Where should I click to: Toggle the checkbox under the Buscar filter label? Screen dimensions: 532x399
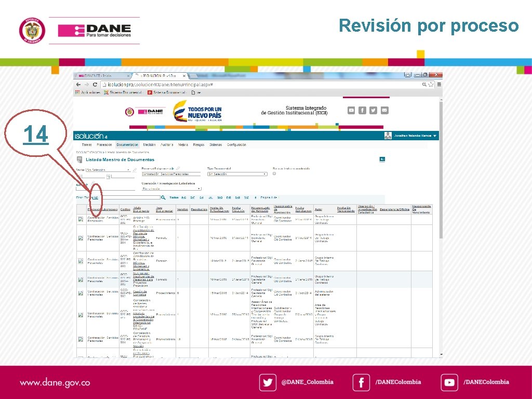click(x=274, y=174)
